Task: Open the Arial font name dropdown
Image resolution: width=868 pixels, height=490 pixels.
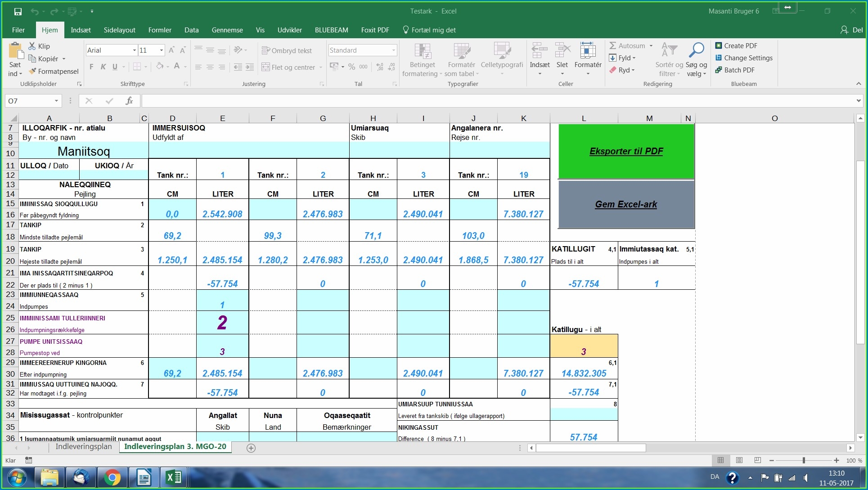Action: click(134, 50)
